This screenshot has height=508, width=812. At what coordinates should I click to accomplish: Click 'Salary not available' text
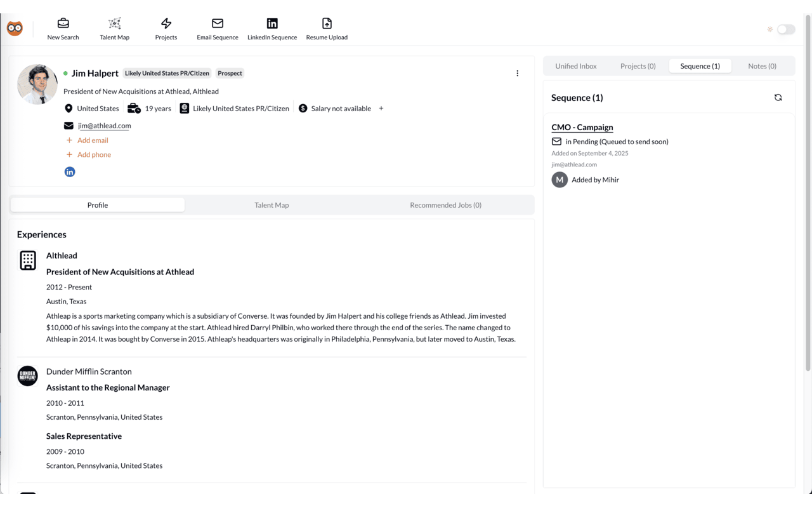(x=341, y=109)
